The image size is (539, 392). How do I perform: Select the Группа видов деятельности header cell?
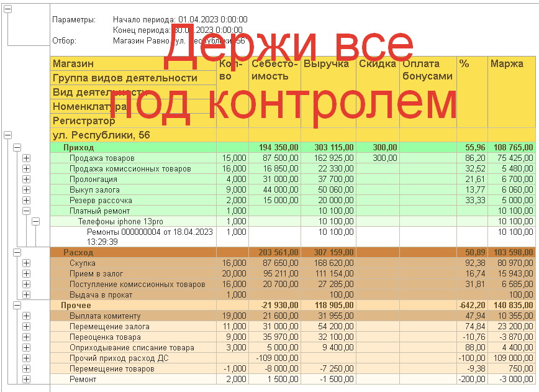point(134,78)
